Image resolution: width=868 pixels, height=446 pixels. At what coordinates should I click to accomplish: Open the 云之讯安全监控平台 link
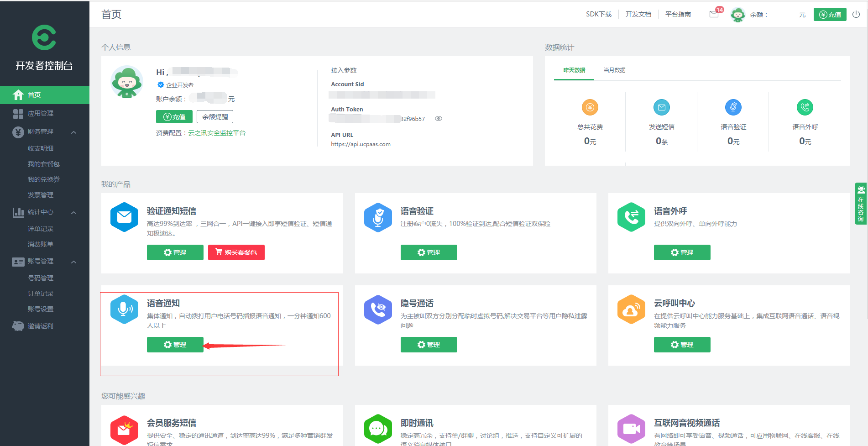pos(217,133)
